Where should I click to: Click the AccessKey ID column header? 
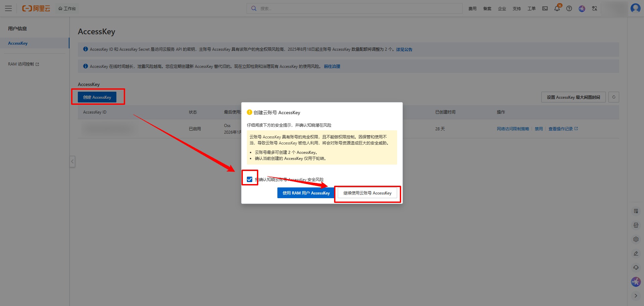[x=95, y=112]
